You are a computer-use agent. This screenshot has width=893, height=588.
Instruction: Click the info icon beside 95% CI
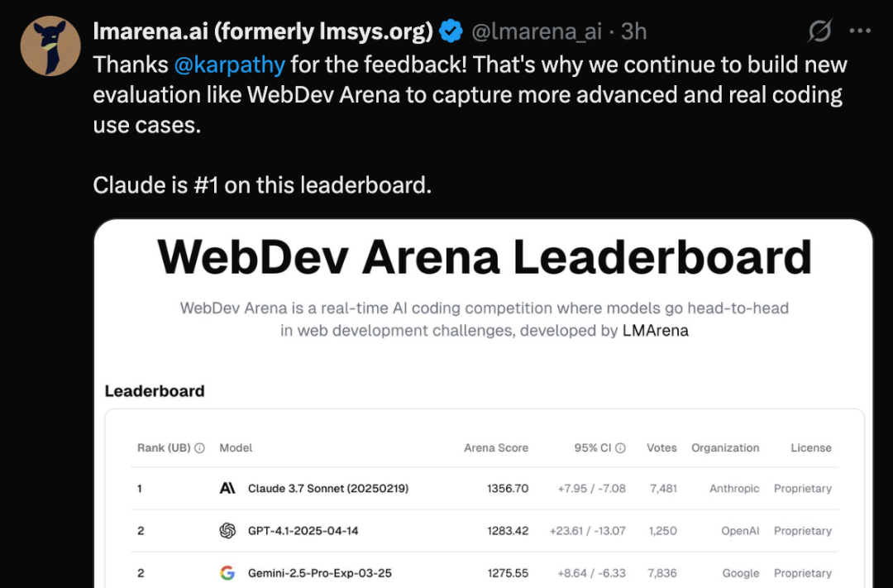(620, 448)
